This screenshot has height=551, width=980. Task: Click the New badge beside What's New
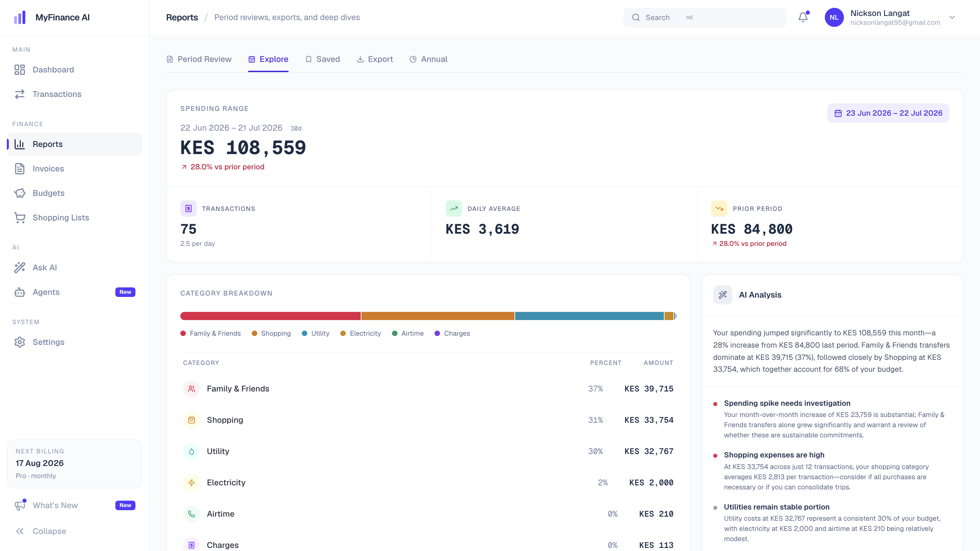coord(125,505)
